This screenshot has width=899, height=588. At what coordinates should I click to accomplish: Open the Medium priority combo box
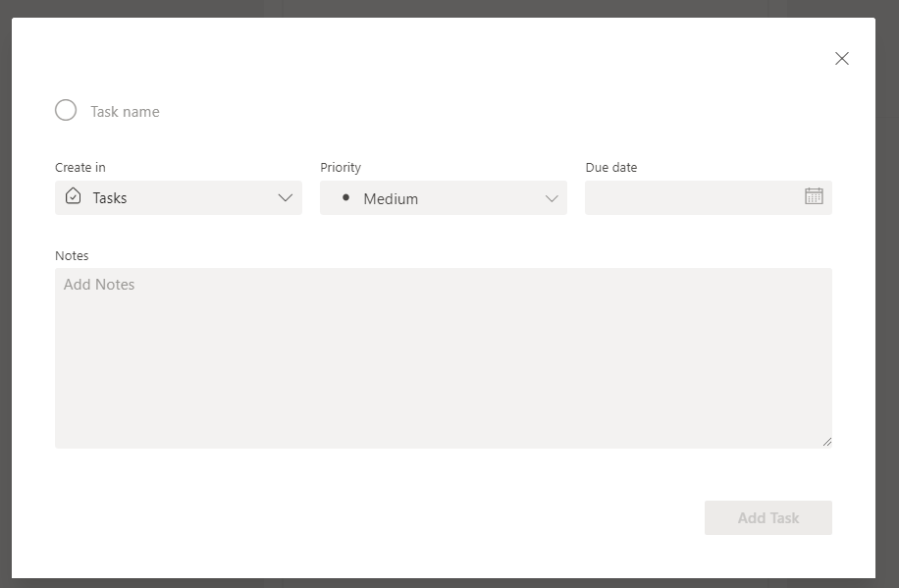(x=444, y=198)
